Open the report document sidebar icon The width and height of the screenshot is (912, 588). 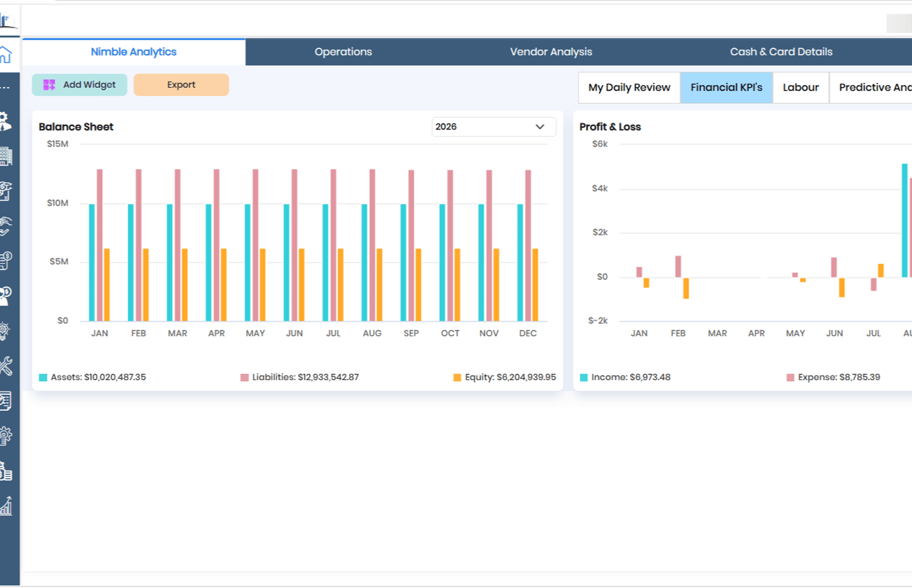5,401
